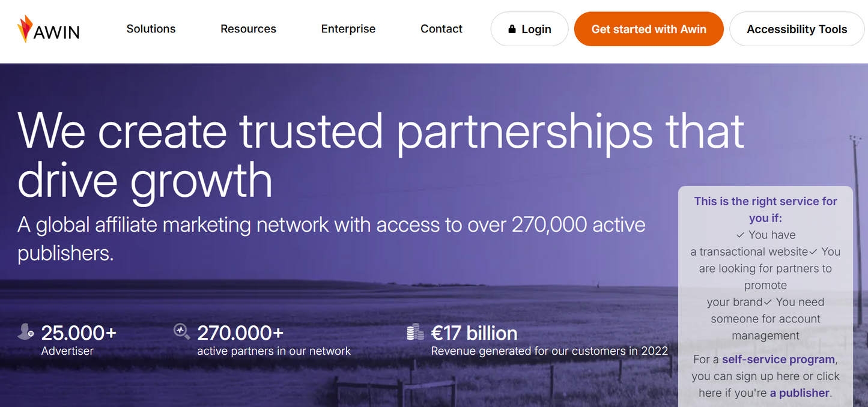The height and width of the screenshot is (407, 868).
Task: Click the advertiser person icon
Action: (25, 331)
